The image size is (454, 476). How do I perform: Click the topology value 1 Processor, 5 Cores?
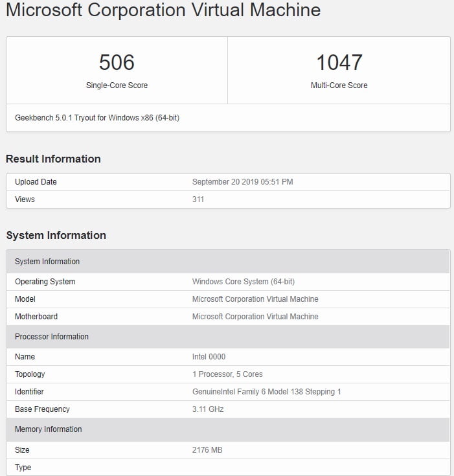pos(227,374)
